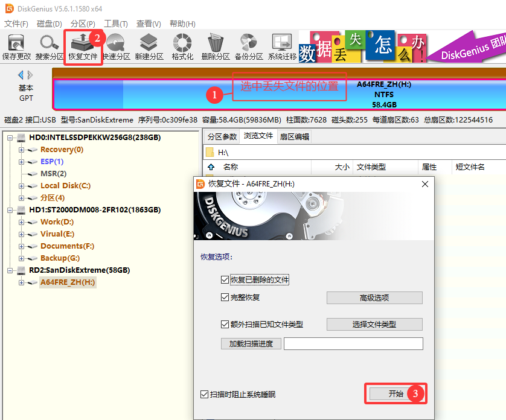Sort by Short File Name (短文件名) column
This screenshot has width=506, height=420.
click(x=470, y=167)
